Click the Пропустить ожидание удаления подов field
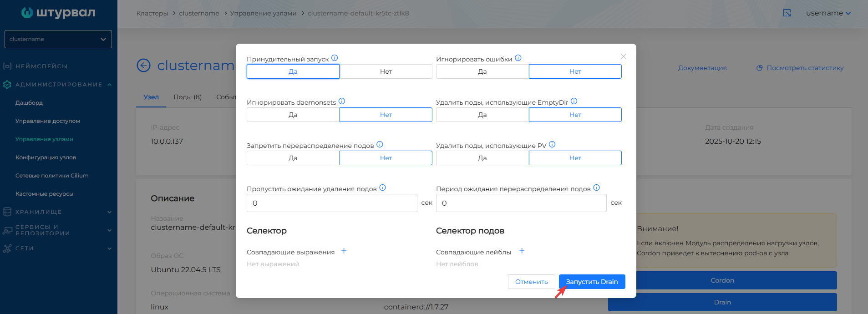This screenshot has width=868, height=314. (x=331, y=203)
